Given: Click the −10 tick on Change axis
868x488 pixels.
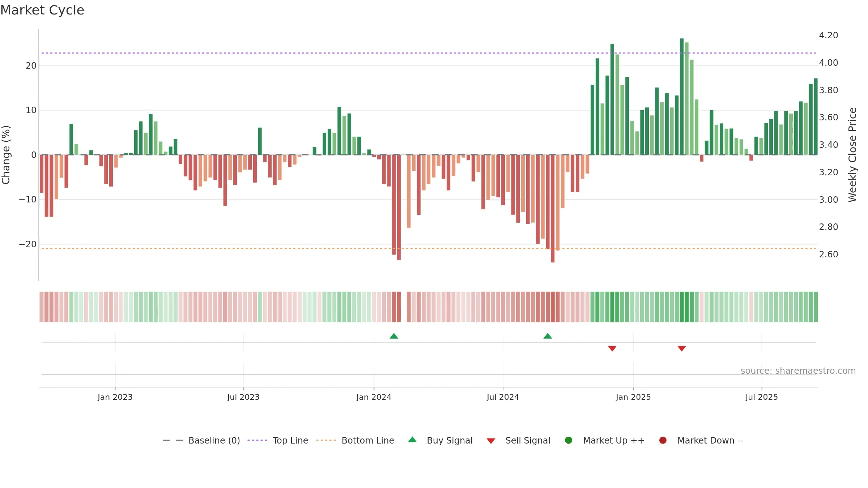Looking at the screenshot, I should point(28,200).
